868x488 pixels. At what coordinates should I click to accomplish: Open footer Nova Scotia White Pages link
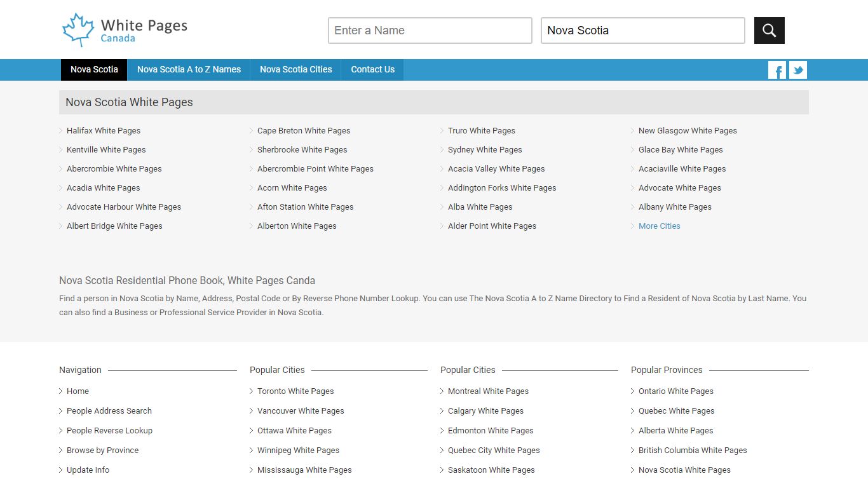pos(684,470)
